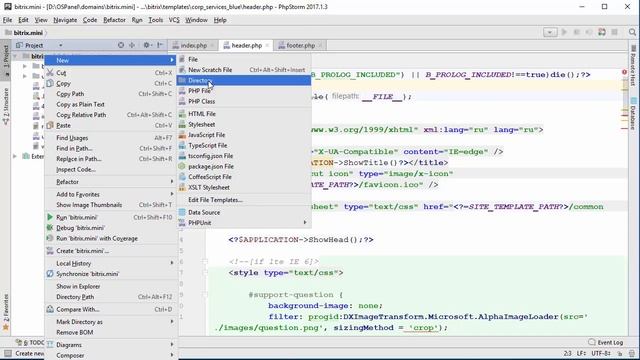The height and width of the screenshot is (360, 640).
Task: Create a new Stylesheet
Action: (244, 124)
